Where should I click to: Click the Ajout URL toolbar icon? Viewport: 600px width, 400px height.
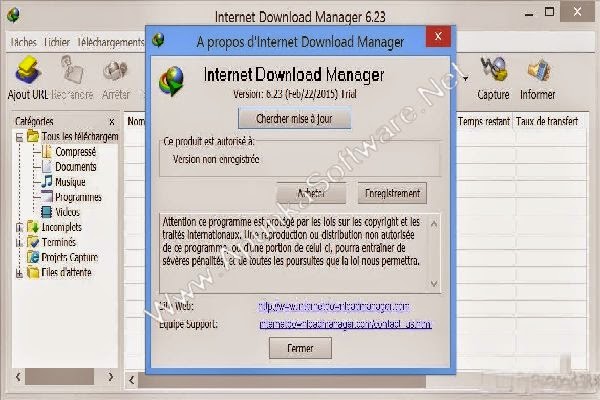(x=27, y=71)
